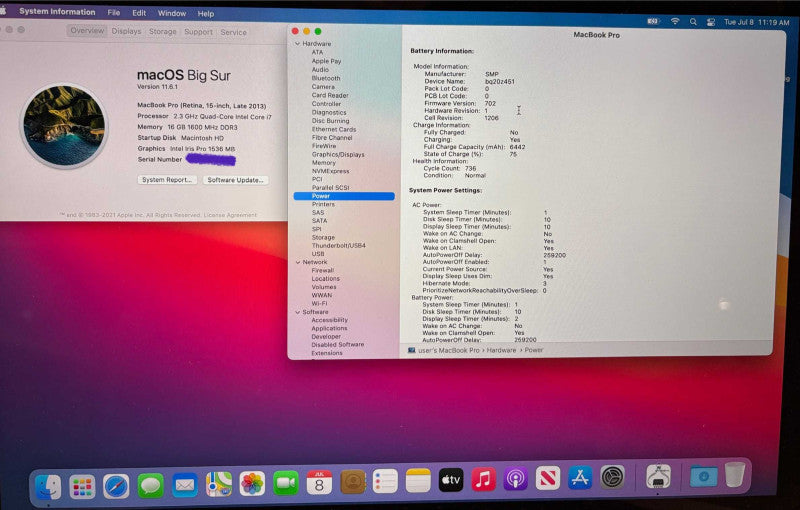The image size is (800, 510).
Task: Click the Wi-Fi status icon in menu bar
Action: click(x=675, y=21)
